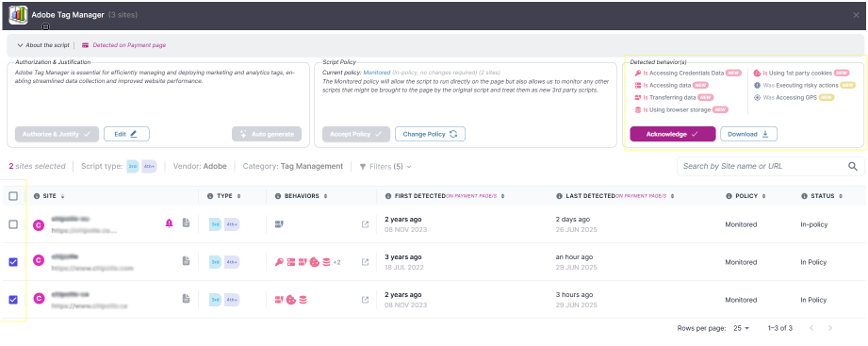Click the Is Transferring data behavior
Viewport: 868px width, 346px height.
point(674,97)
